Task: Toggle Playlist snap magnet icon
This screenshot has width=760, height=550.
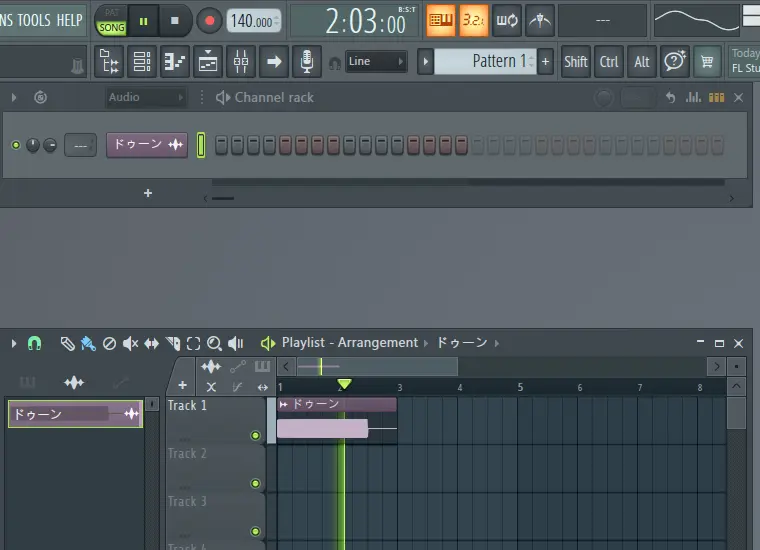Action: point(34,344)
